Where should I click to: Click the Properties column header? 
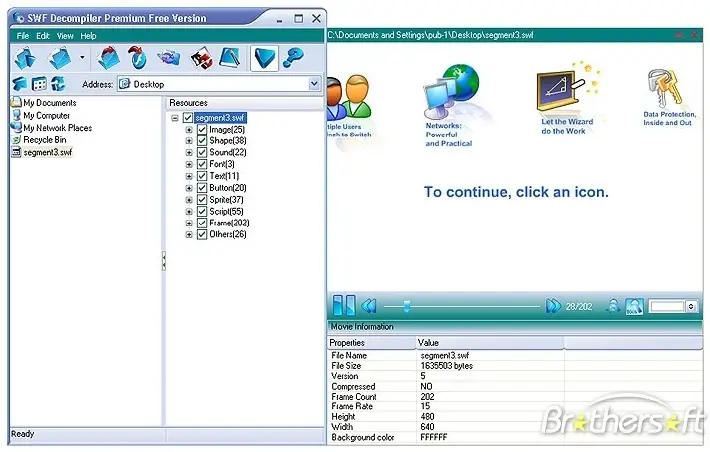click(x=371, y=343)
